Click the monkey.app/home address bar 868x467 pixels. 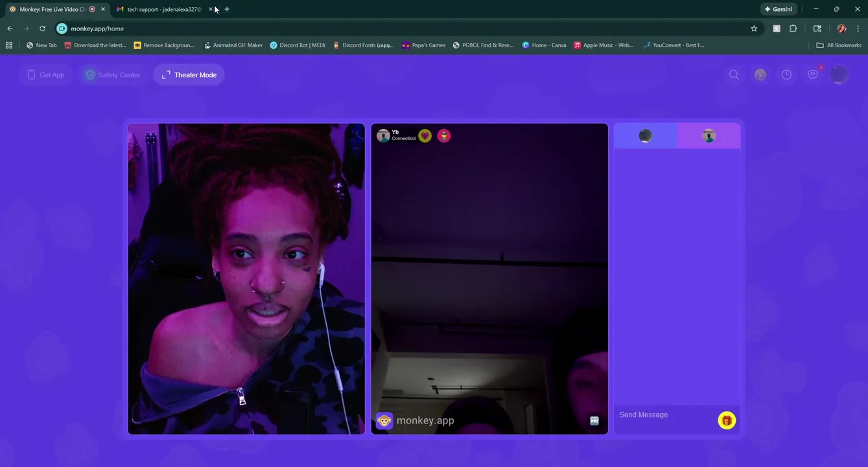click(x=408, y=29)
